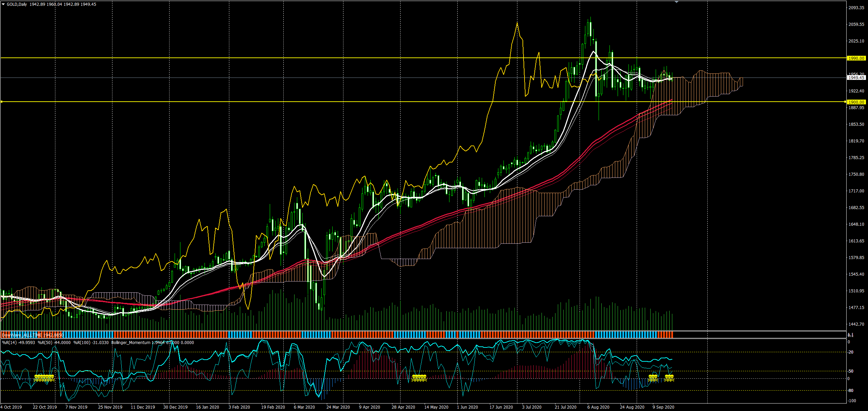Click the 1900.00 yellow price label

pos(856,102)
